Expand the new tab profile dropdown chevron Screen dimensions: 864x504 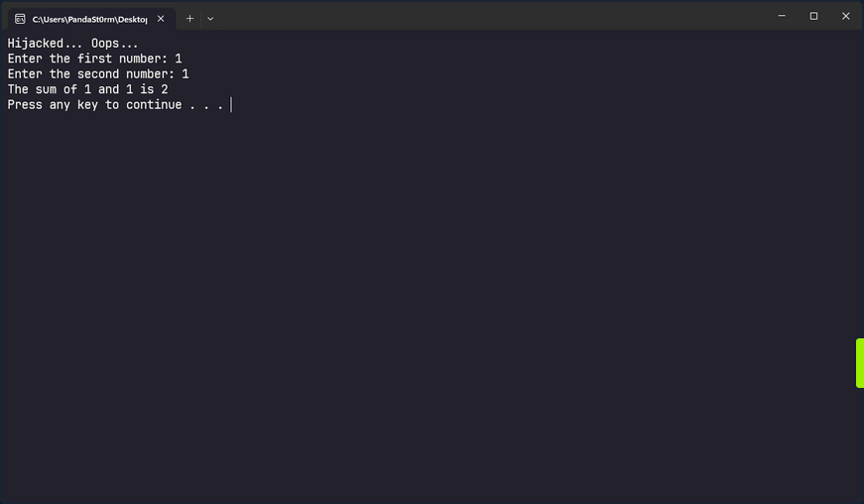[x=210, y=19]
